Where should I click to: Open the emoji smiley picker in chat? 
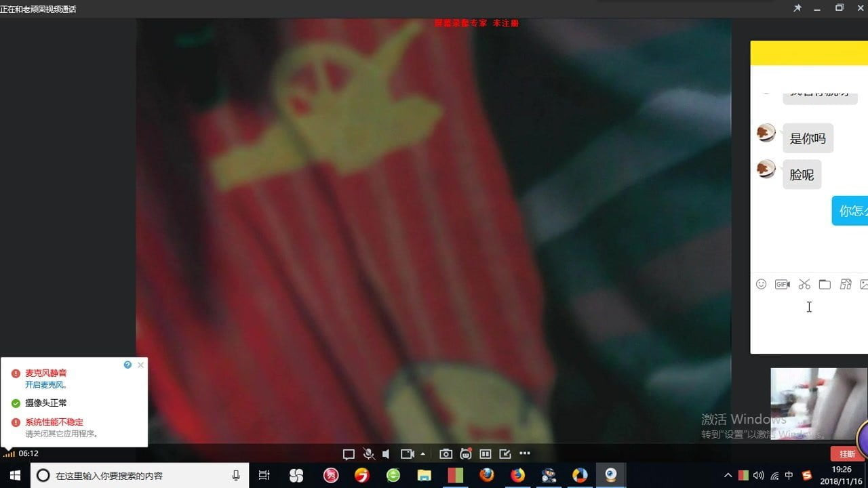(x=761, y=285)
